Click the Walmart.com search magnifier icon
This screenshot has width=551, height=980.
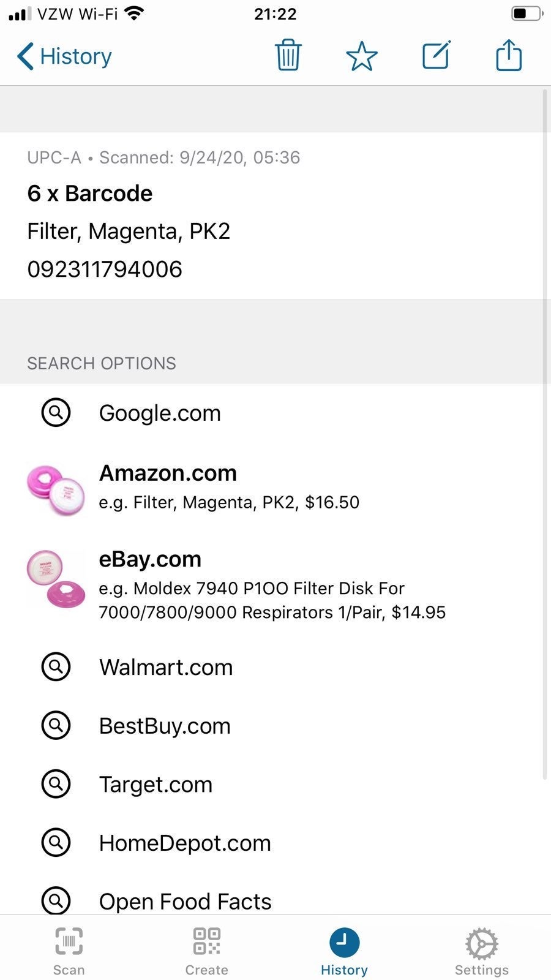tap(56, 666)
